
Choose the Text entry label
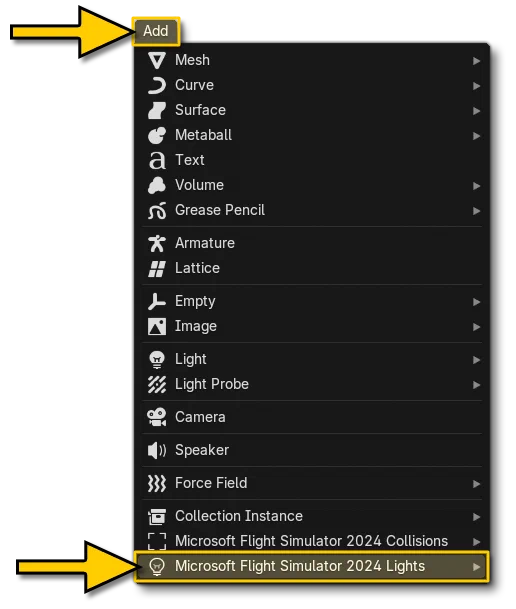coord(189,160)
